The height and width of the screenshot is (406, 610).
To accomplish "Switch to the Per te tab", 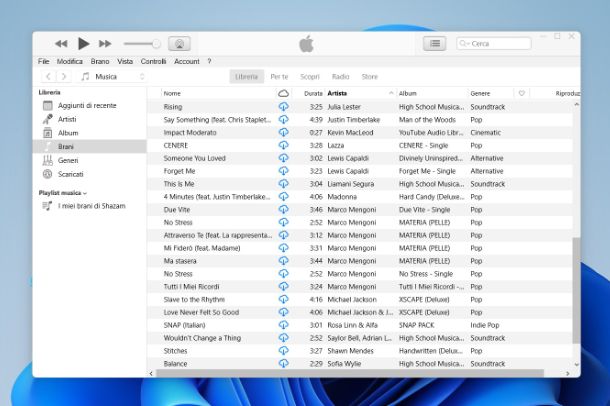I will pos(279,77).
